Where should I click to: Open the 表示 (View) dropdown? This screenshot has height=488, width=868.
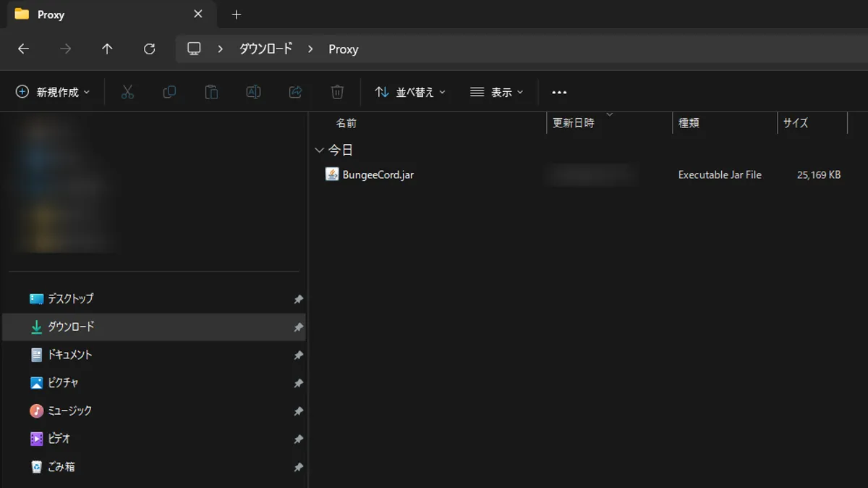coord(496,91)
